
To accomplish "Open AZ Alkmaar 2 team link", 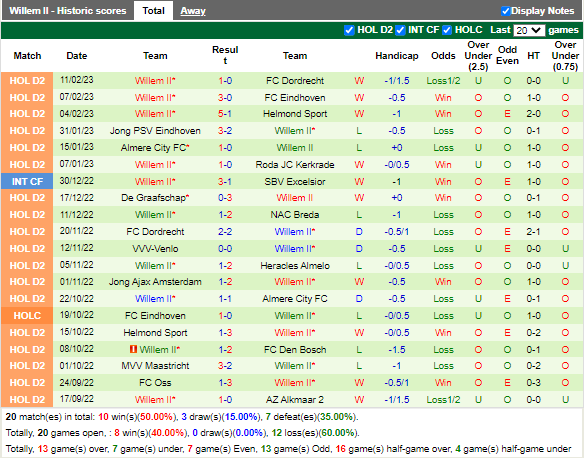I will 295,400.
